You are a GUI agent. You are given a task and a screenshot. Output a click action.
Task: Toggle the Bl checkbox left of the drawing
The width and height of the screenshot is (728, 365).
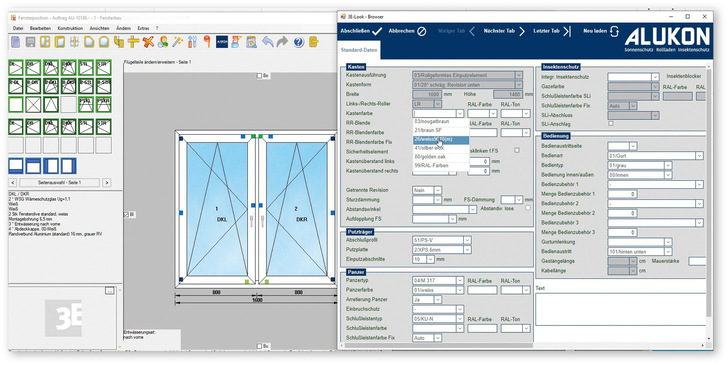126,215
